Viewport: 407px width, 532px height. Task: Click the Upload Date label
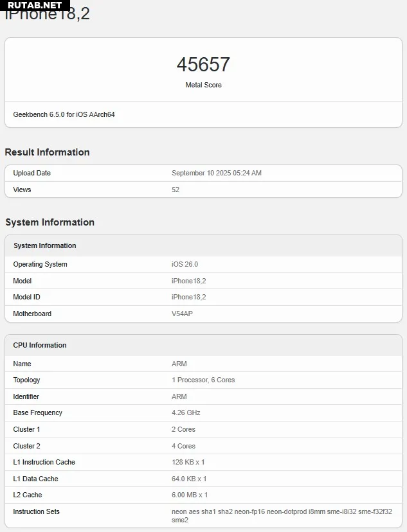pos(32,173)
